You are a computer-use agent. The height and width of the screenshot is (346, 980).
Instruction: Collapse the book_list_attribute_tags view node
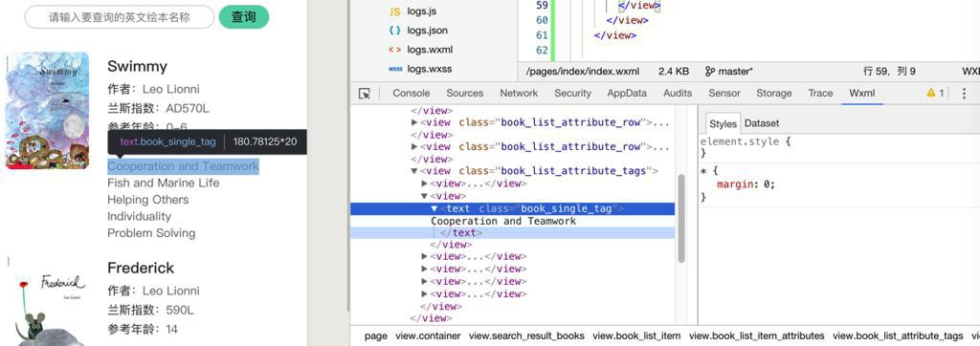(414, 171)
